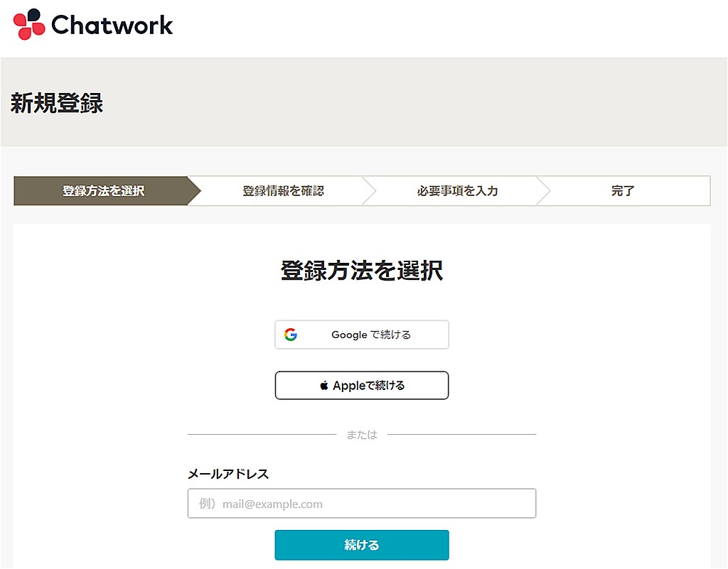
Task: Click the Chatwork clover logo icon
Action: [x=27, y=23]
